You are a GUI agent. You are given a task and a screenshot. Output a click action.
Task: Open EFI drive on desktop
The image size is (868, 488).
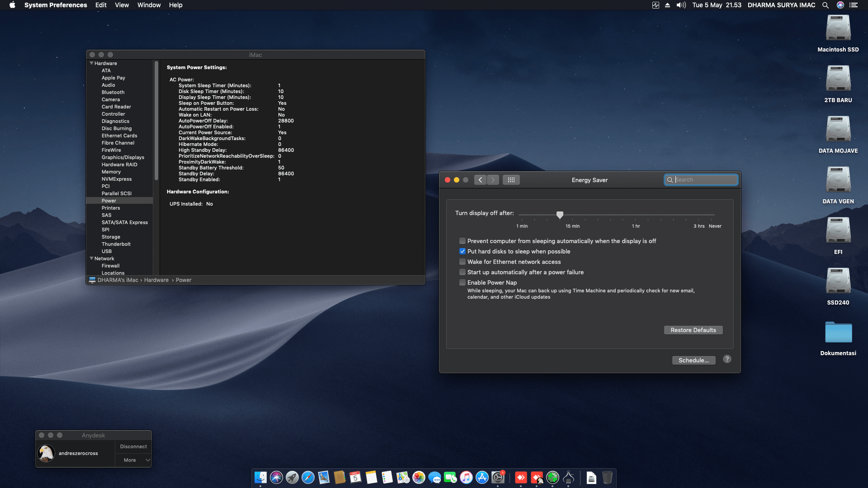(x=838, y=230)
